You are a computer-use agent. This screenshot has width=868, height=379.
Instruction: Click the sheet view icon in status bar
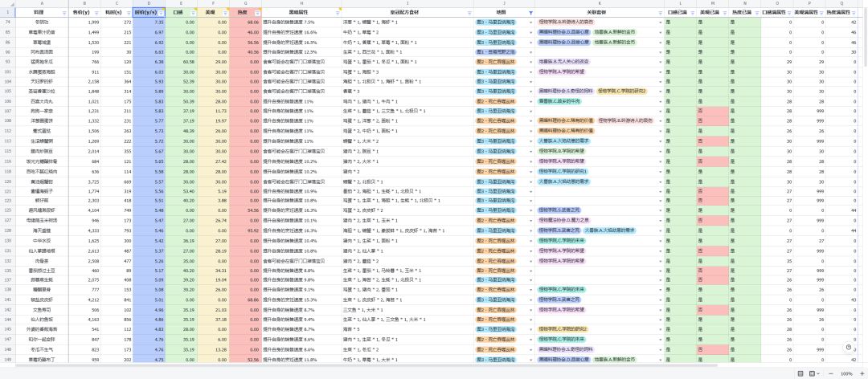tap(800, 373)
